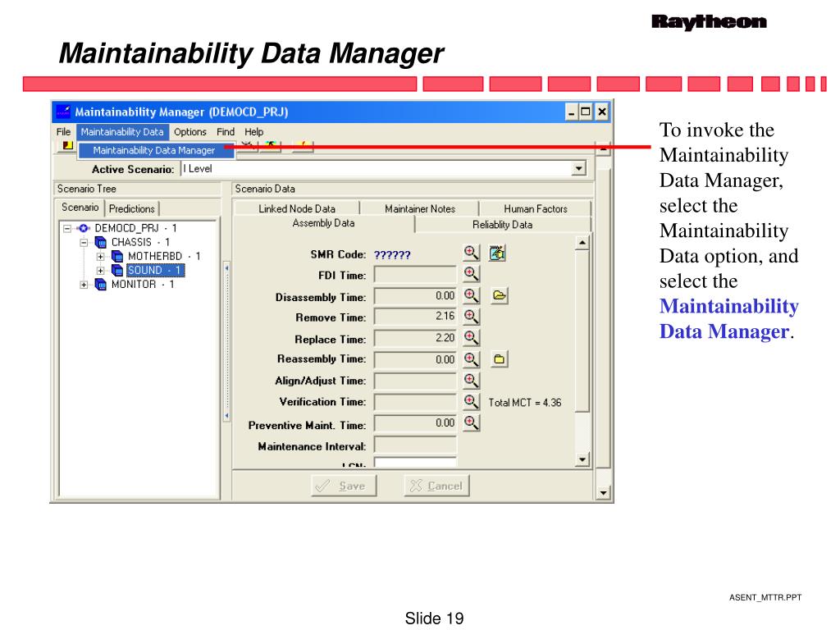Click the SMR Code value ??????
This screenshot has width=840, height=630.
tap(392, 255)
